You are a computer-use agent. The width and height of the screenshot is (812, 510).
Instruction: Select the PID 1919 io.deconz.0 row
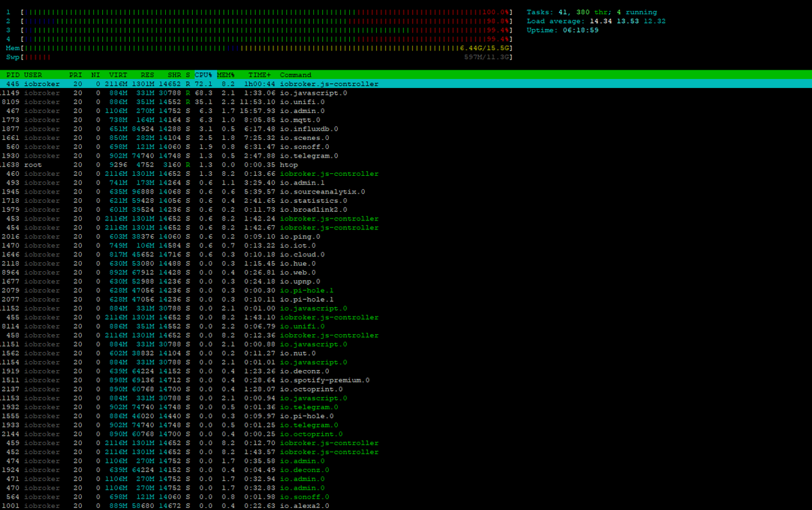pyautogui.click(x=406, y=371)
